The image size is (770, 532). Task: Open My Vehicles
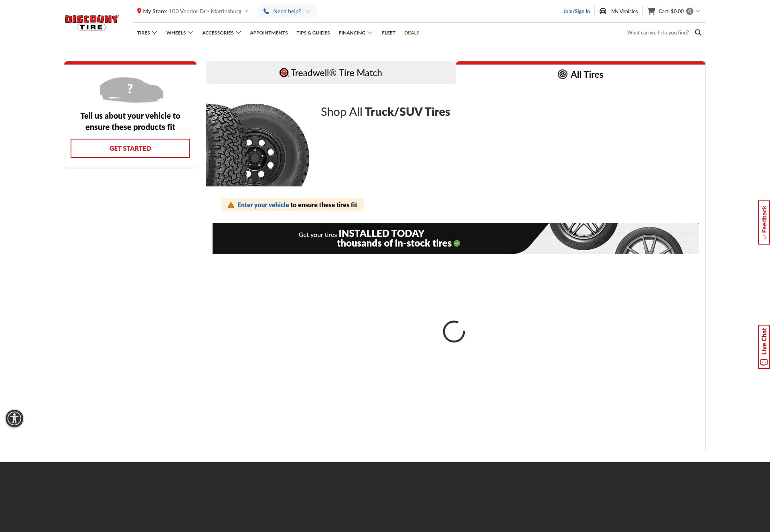618,11
